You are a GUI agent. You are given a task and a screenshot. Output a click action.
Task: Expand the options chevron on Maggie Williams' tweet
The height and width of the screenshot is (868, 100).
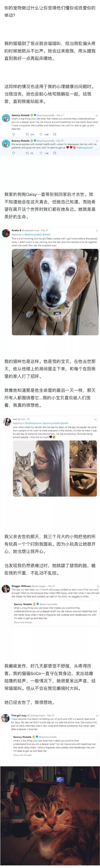(97, 586)
